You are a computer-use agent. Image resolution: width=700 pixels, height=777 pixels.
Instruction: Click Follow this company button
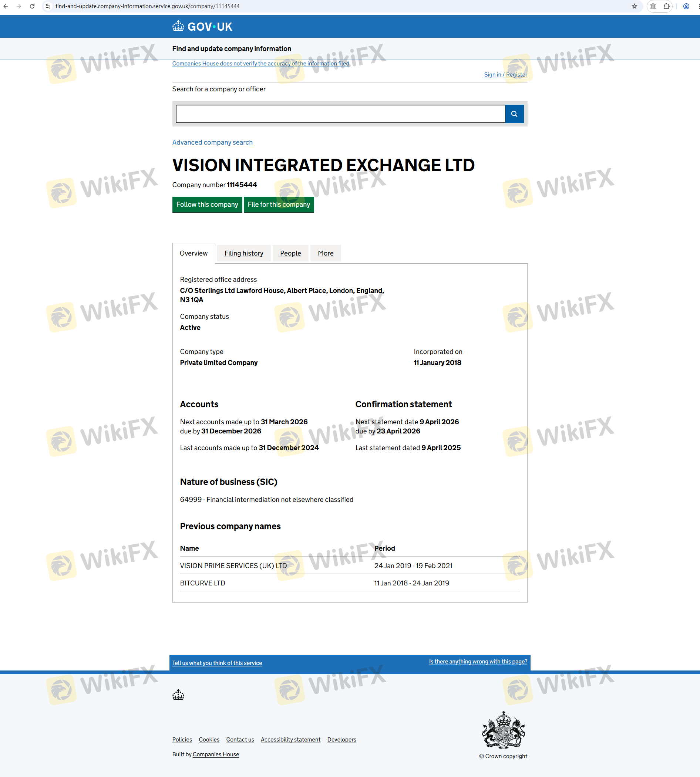click(207, 204)
